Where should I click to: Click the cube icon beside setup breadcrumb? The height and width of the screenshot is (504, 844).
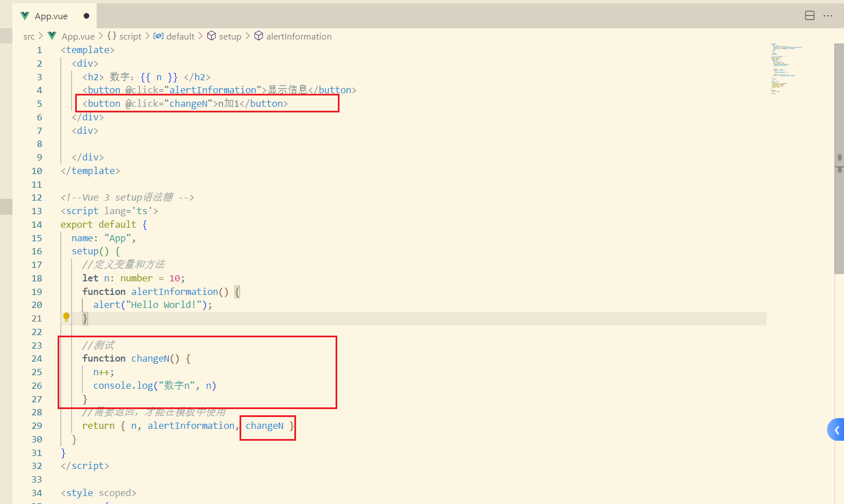click(211, 36)
